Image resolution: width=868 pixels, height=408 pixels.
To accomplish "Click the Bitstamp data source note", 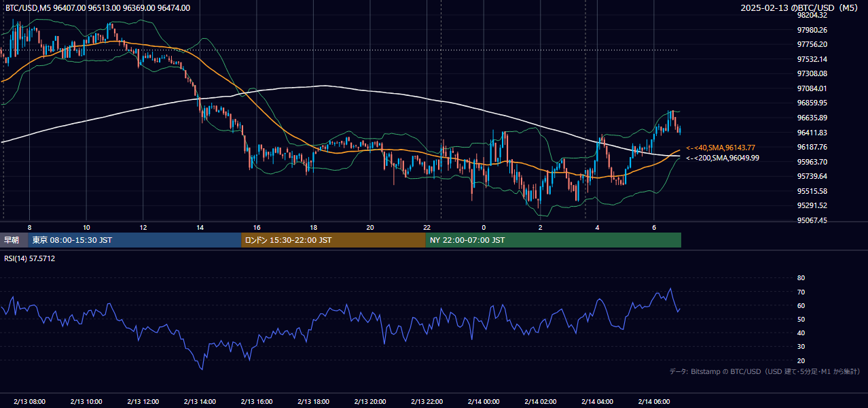I will [765, 371].
